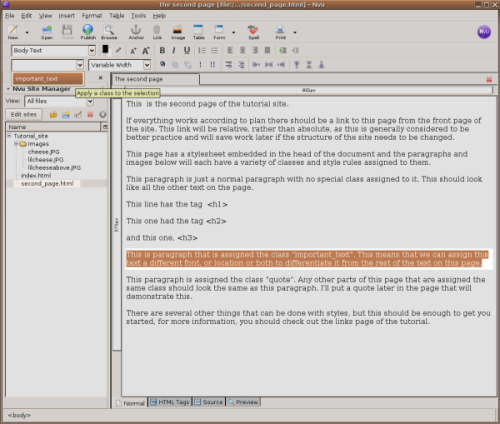The width and height of the screenshot is (500, 424).
Task: Click the indent text icon
Action: 283,50
